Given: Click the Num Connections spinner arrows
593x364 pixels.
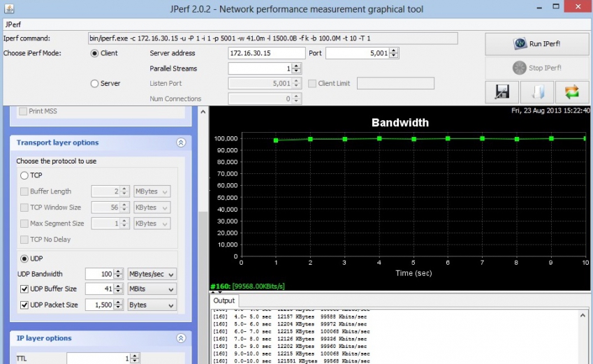Looking at the screenshot, I should tap(296, 99).
